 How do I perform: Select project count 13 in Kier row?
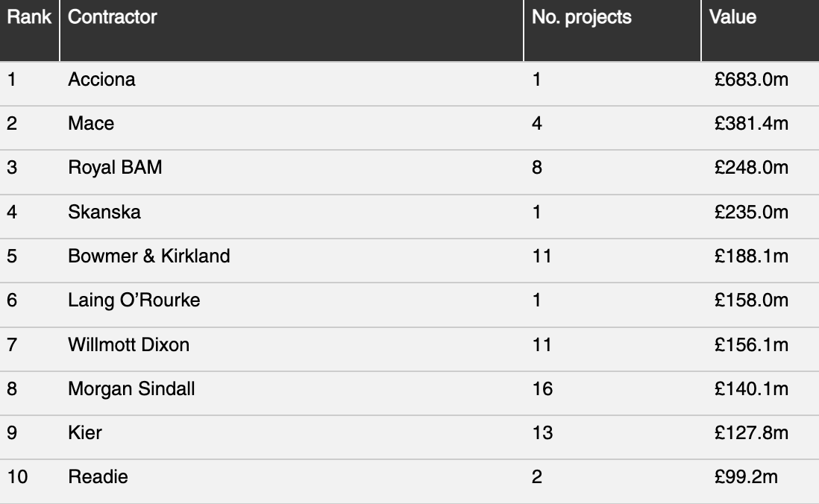click(542, 432)
